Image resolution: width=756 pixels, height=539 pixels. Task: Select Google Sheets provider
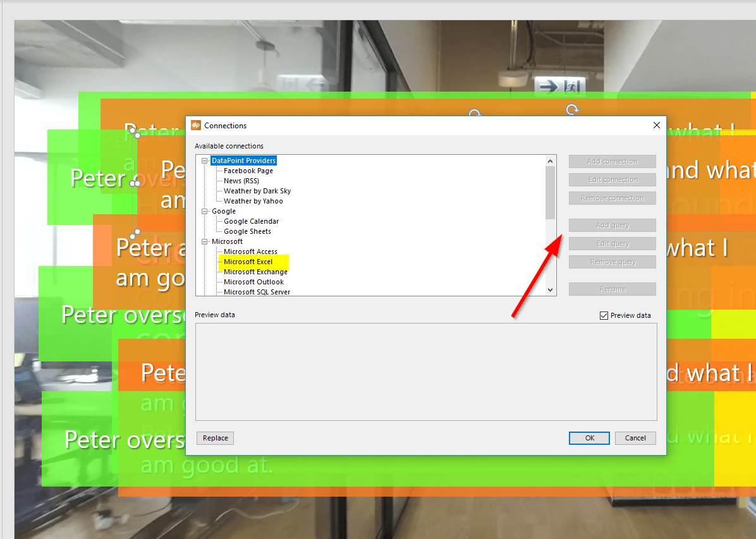pyautogui.click(x=247, y=231)
